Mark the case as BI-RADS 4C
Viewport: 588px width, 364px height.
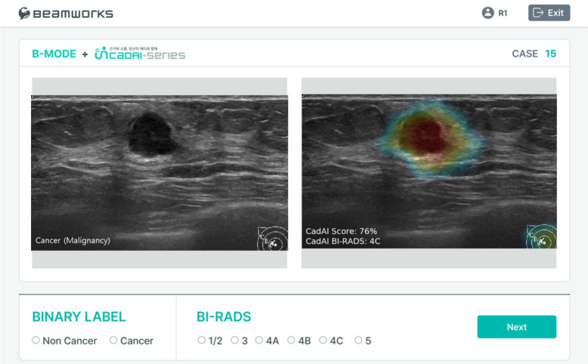(323, 341)
